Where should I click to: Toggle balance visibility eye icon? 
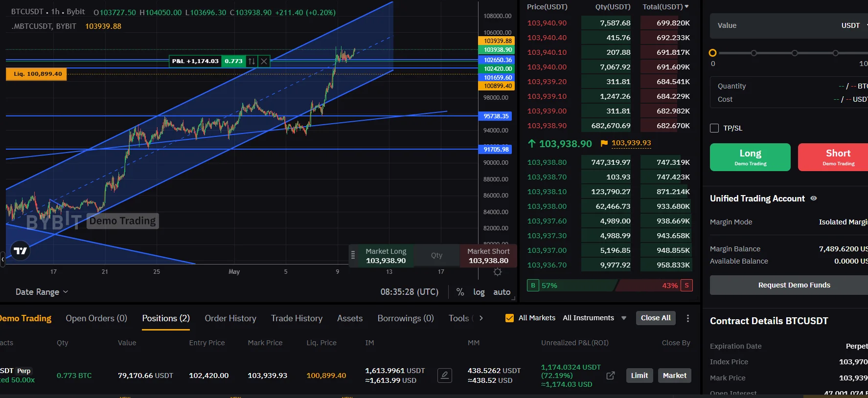(x=814, y=199)
